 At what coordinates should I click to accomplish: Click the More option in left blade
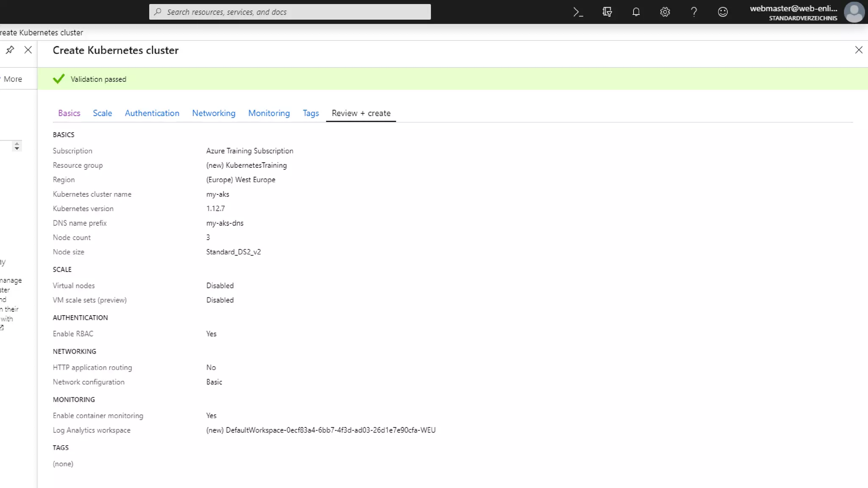coord(13,79)
